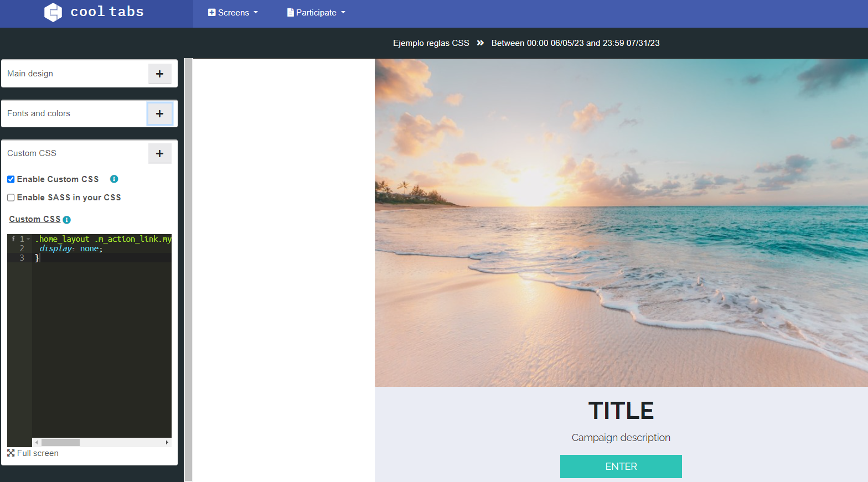Click the Full screen expand icon
868x482 pixels.
click(11, 453)
